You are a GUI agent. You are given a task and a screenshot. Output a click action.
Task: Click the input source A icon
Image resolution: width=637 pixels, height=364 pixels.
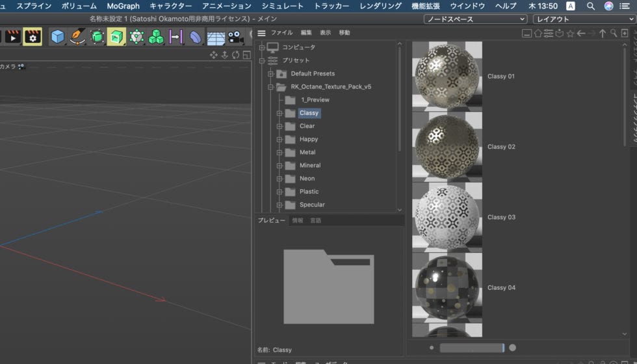pyautogui.click(x=571, y=6)
